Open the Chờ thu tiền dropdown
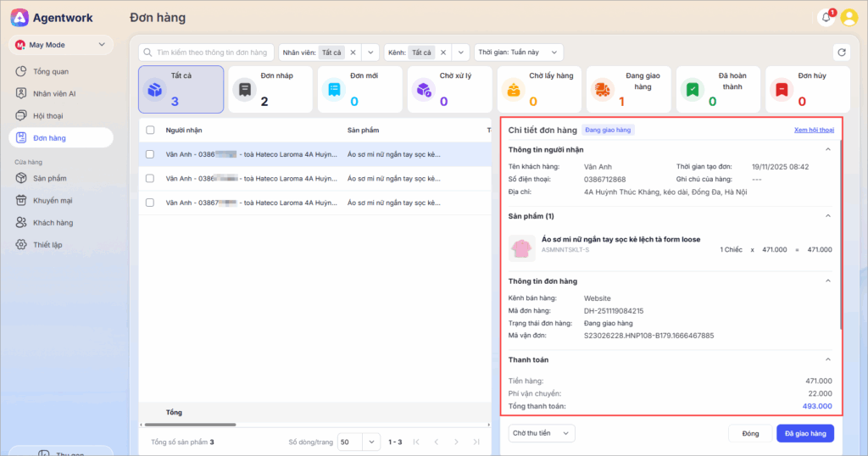The image size is (868, 456). 541,433
